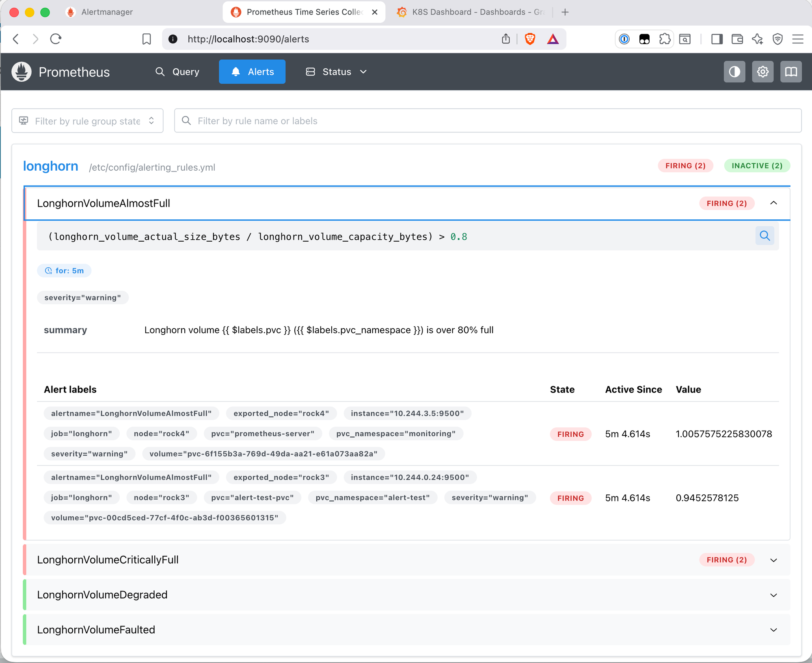Open the extensions puzzle icon

[665, 39]
